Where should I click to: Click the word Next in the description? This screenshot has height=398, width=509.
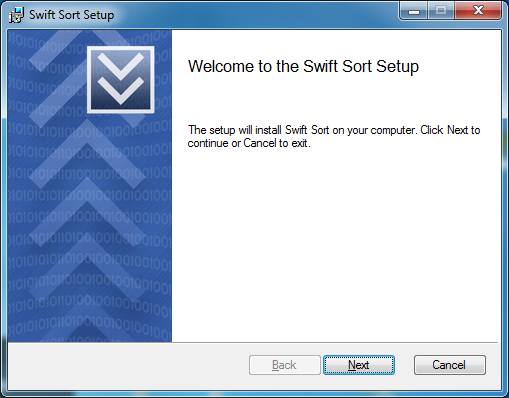(x=458, y=130)
